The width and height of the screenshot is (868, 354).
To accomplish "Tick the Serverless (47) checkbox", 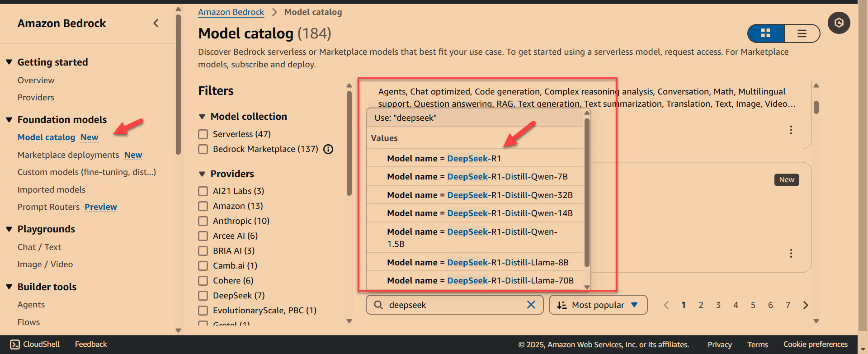I will tap(203, 134).
